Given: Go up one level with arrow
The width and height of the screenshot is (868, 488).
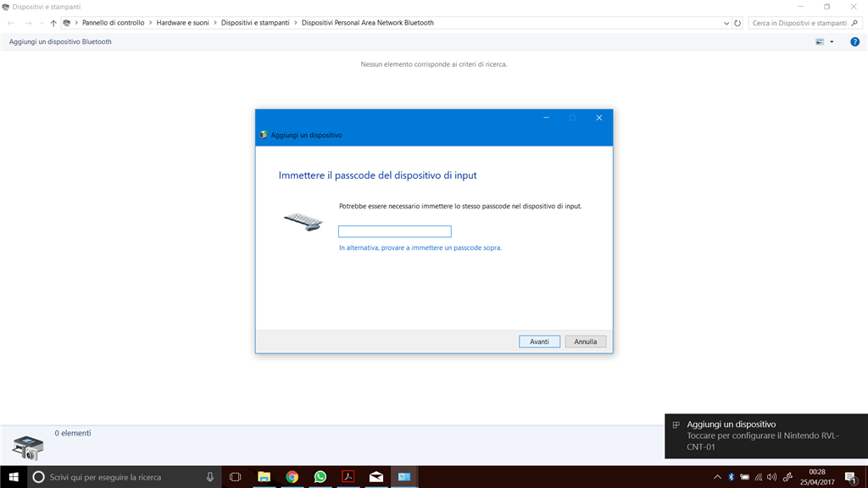Looking at the screenshot, I should coord(53,23).
